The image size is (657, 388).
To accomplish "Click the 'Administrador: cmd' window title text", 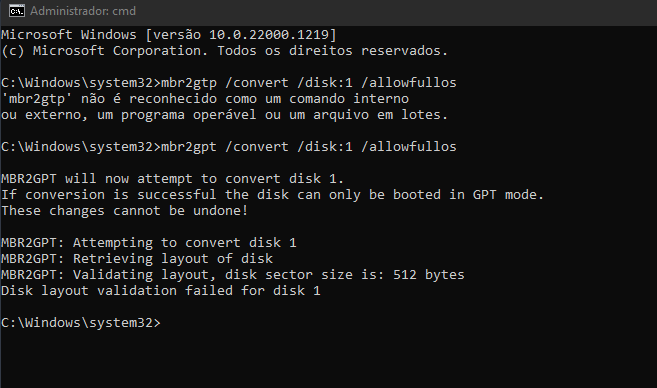I will tap(83, 11).
